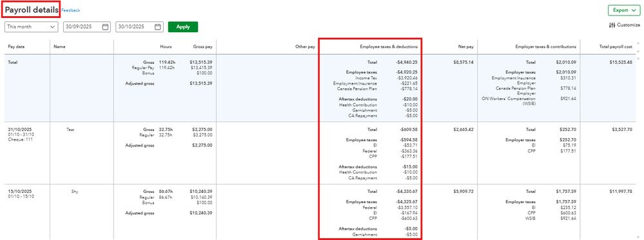The width and height of the screenshot is (644, 240).
Task: Click Shy's Federal tax -$3,557.10
Action: 407,208
